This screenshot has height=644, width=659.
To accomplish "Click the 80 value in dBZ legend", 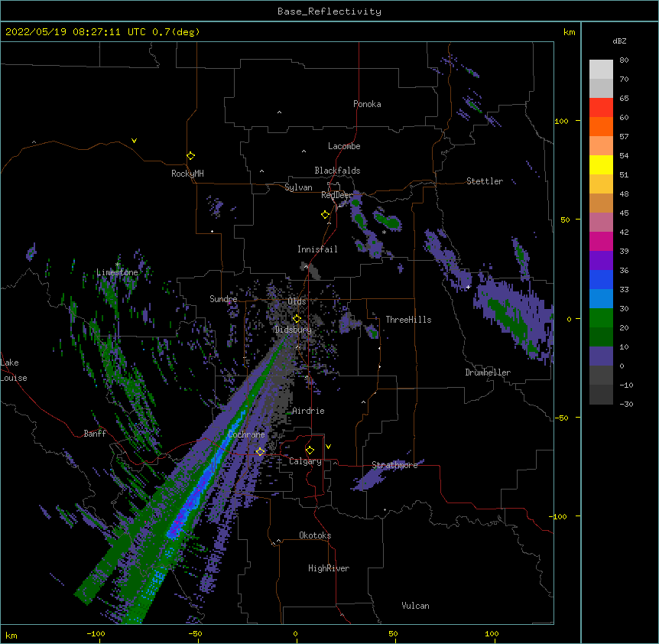I will pyautogui.click(x=624, y=60).
